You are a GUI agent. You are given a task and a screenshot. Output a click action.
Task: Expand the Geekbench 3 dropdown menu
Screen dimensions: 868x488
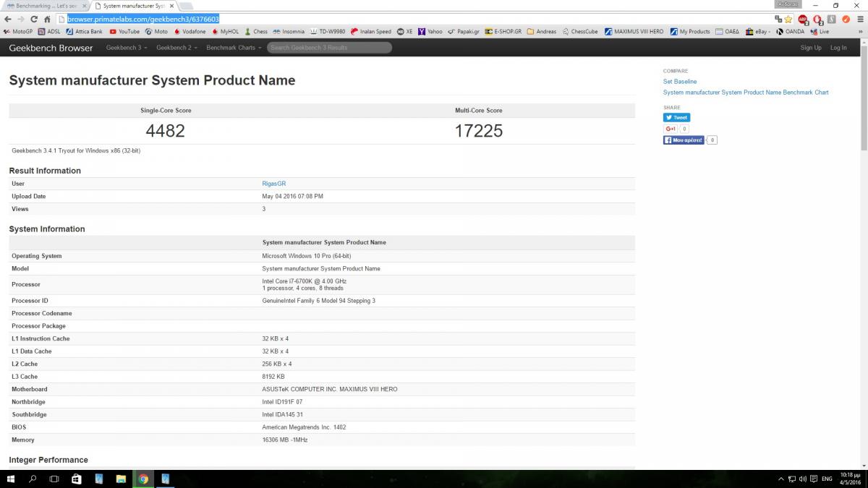pos(127,48)
